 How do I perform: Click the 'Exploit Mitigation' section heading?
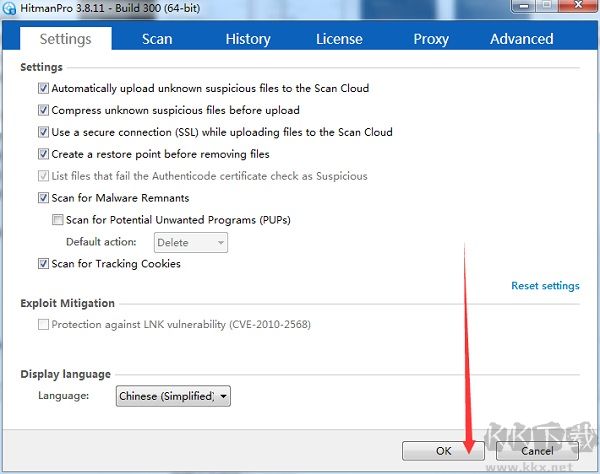(67, 303)
